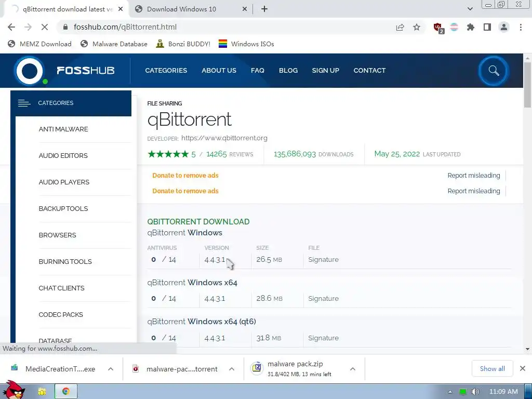Select CHAT CLIENTS category
Viewport: 532px width, 399px height.
pos(61,288)
